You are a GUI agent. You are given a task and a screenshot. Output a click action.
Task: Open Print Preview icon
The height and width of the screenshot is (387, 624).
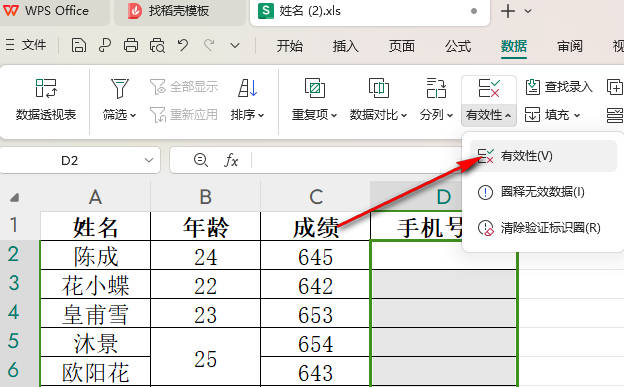click(x=157, y=46)
